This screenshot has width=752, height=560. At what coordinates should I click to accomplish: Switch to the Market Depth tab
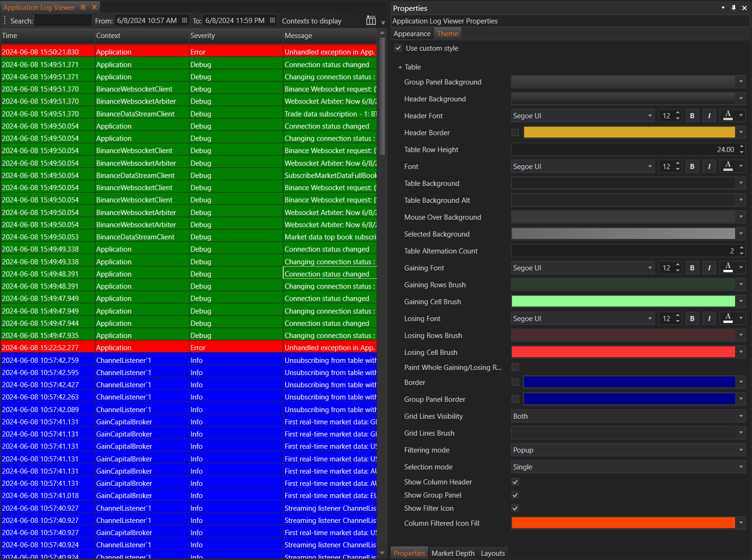click(x=453, y=553)
